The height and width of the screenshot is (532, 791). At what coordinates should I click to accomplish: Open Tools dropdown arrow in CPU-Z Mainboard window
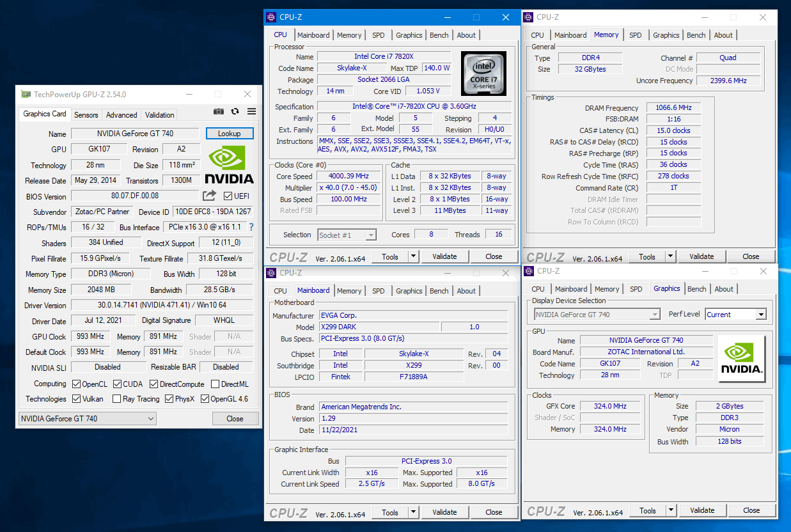pyautogui.click(x=413, y=512)
